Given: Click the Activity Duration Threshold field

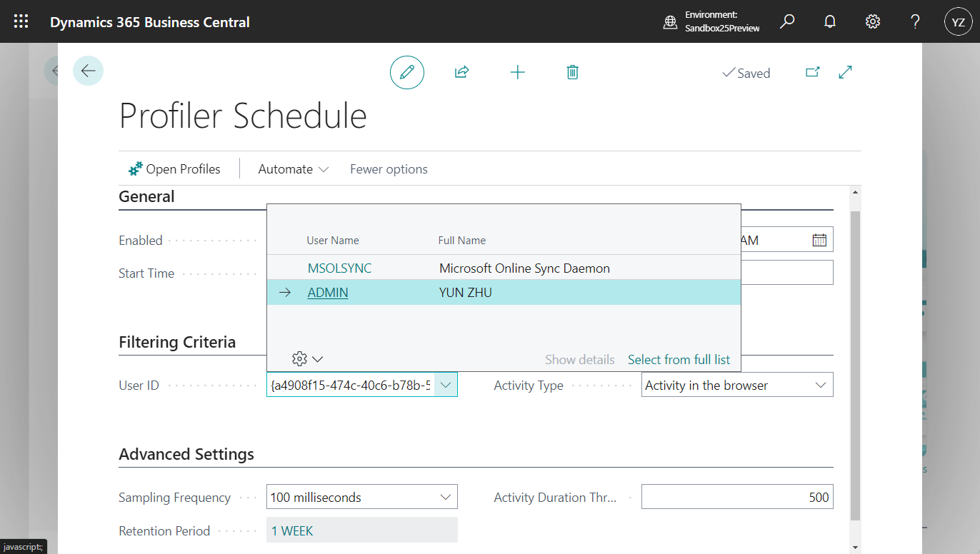Looking at the screenshot, I should (737, 496).
